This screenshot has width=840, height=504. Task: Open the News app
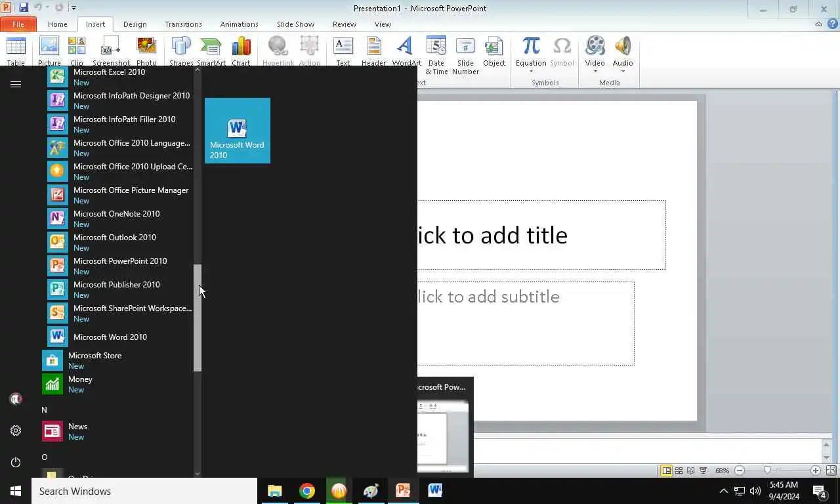pyautogui.click(x=118, y=431)
